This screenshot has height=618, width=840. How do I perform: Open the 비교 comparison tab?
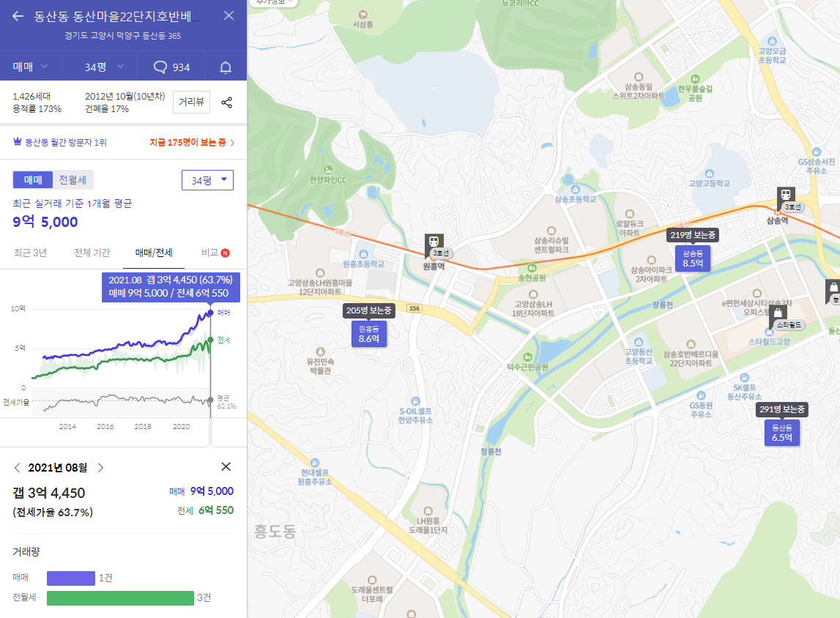215,252
